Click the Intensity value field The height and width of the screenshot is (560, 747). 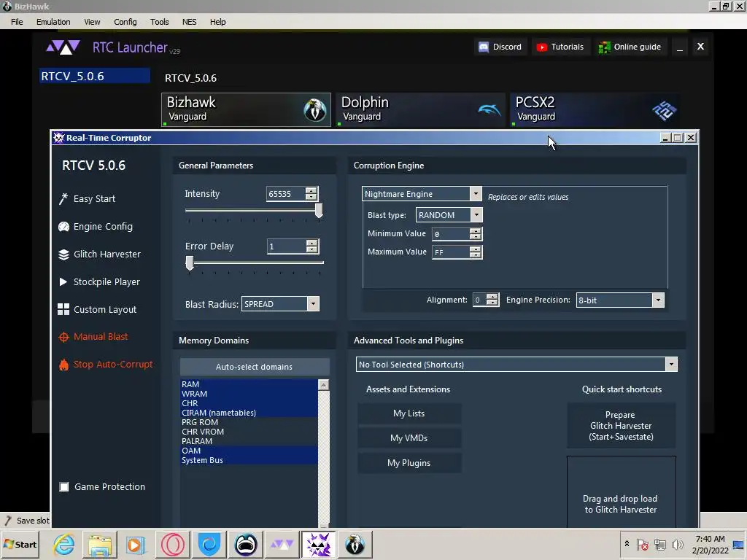coord(286,194)
